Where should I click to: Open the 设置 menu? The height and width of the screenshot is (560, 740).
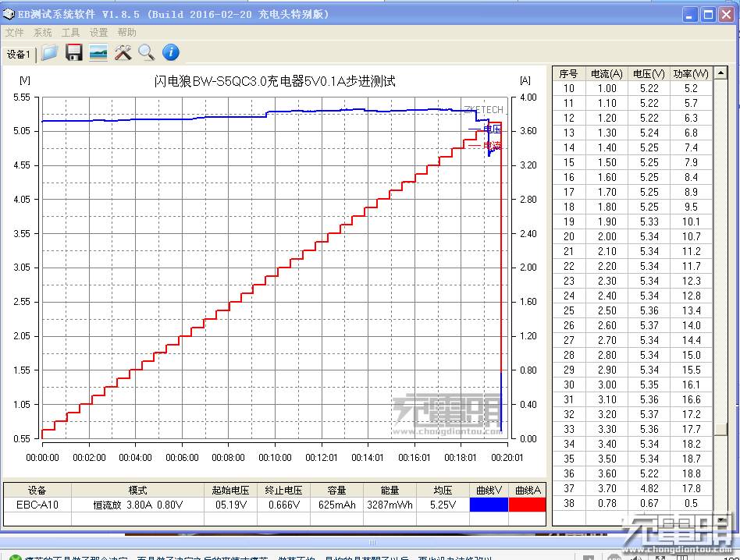pyautogui.click(x=98, y=33)
